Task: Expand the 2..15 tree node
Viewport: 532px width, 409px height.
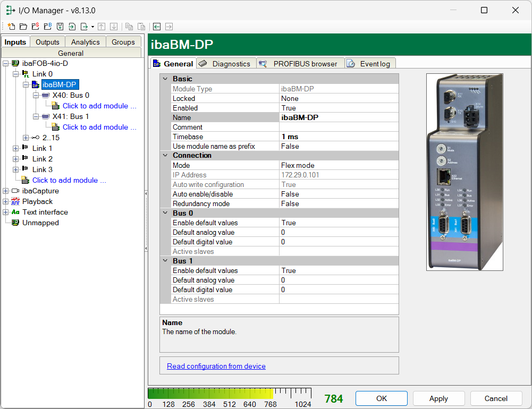Action: [x=26, y=138]
